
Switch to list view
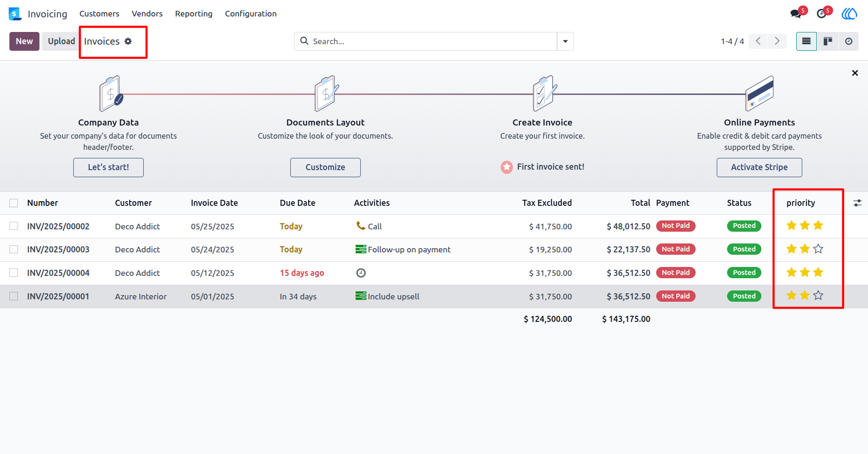(x=806, y=41)
